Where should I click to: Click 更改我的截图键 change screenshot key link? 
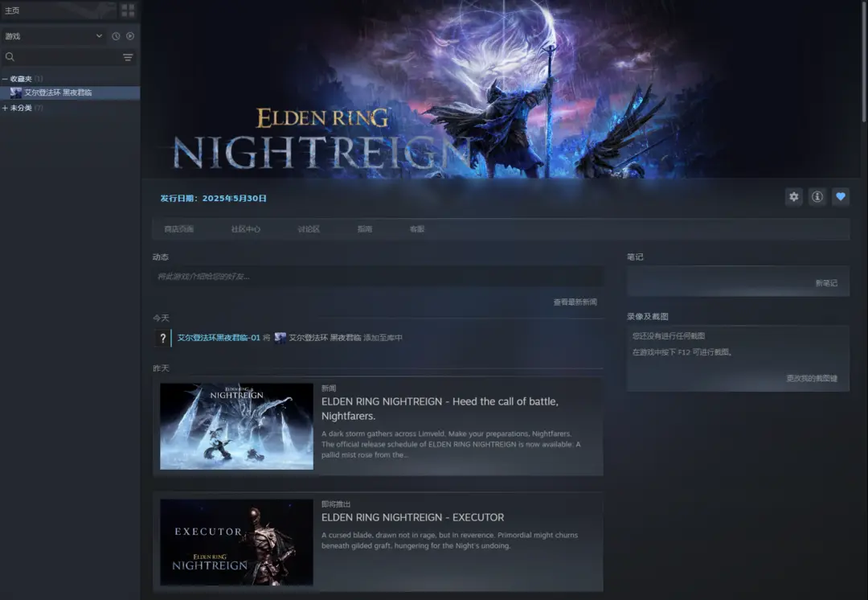812,378
